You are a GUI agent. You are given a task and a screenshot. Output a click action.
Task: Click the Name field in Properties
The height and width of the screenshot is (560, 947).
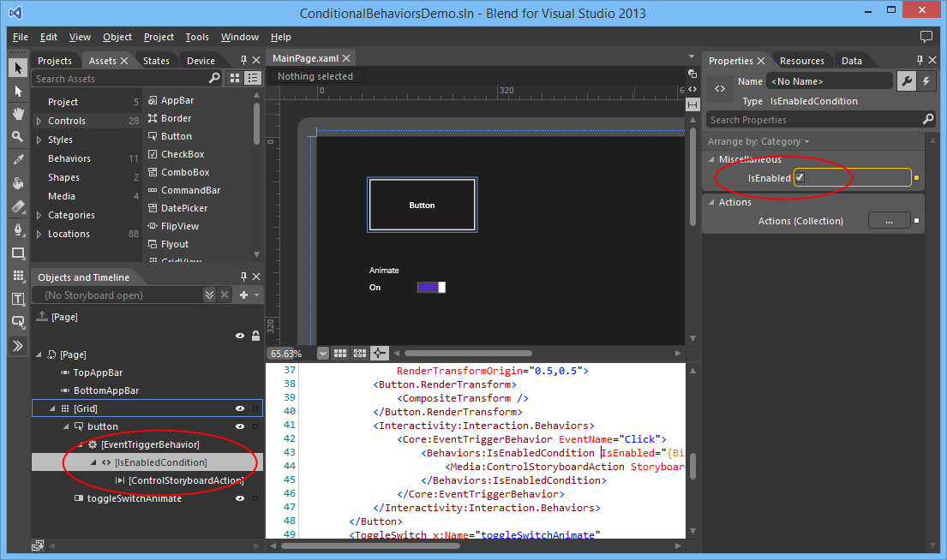830,80
